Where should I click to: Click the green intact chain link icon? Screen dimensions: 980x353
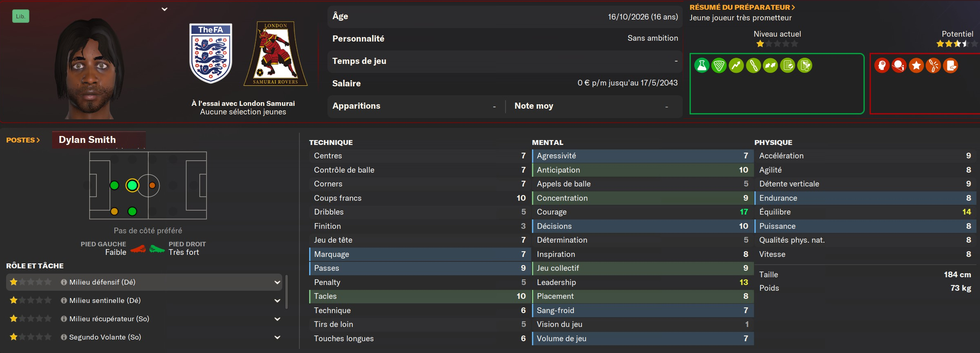click(x=754, y=66)
